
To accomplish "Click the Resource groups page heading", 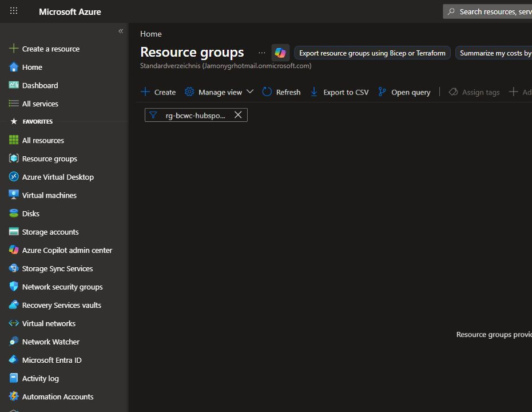I will point(192,52).
